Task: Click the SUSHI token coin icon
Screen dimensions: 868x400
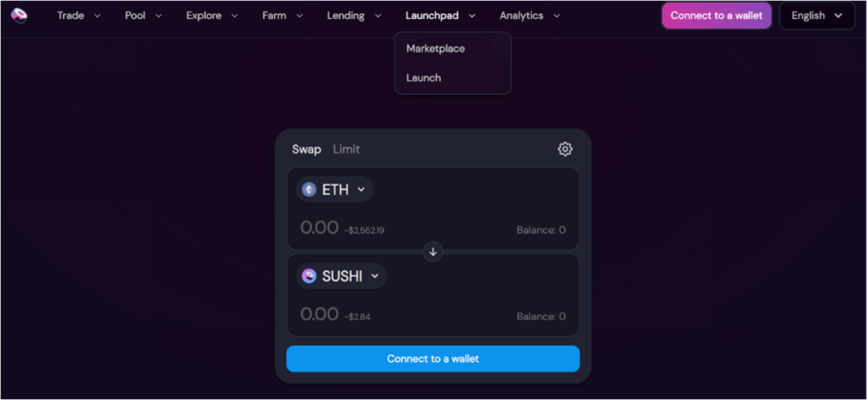Action: pyautogui.click(x=309, y=276)
